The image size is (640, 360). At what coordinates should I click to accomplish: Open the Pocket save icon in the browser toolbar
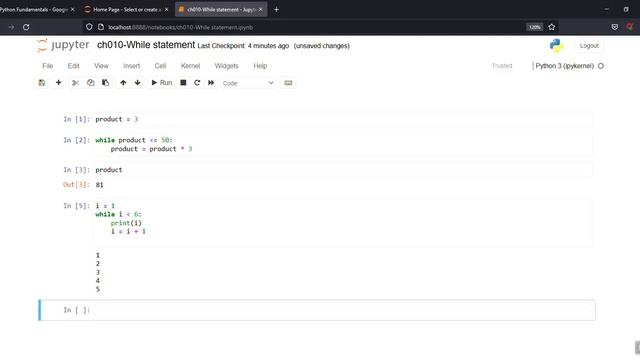click(x=615, y=27)
